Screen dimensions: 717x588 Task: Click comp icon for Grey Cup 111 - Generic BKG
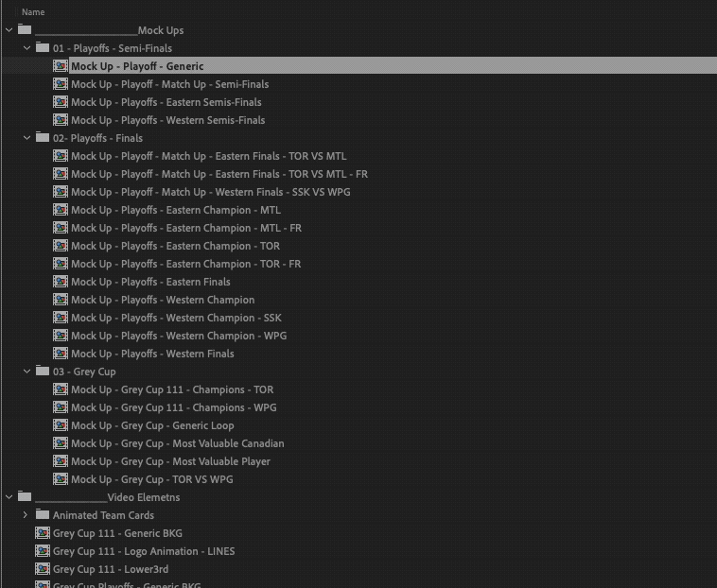coord(43,533)
